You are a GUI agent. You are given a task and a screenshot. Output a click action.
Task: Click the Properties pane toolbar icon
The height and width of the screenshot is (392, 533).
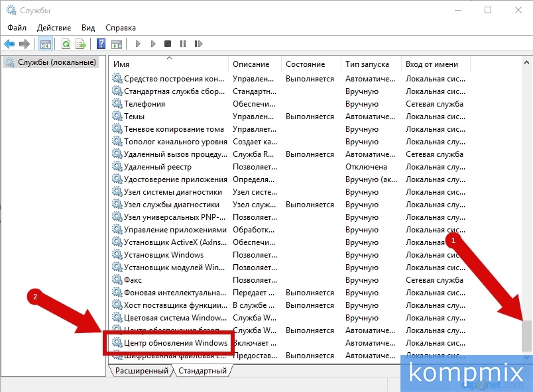[x=116, y=44]
